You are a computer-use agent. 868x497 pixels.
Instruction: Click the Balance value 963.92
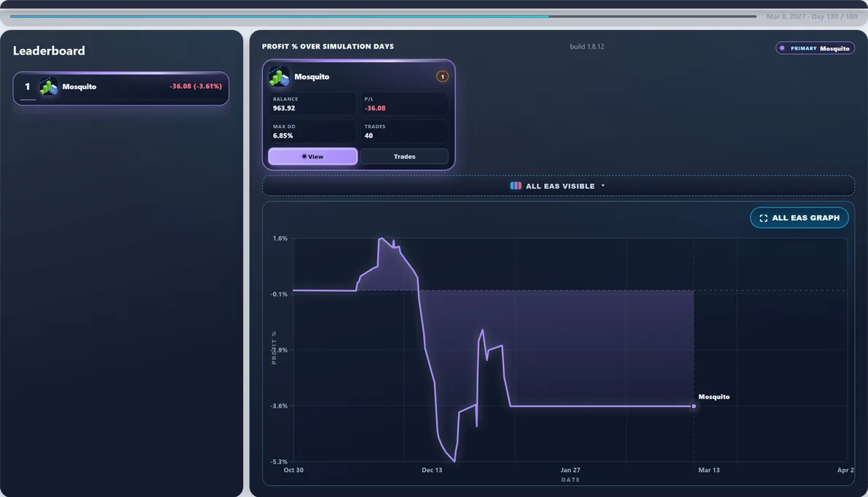pyautogui.click(x=284, y=108)
